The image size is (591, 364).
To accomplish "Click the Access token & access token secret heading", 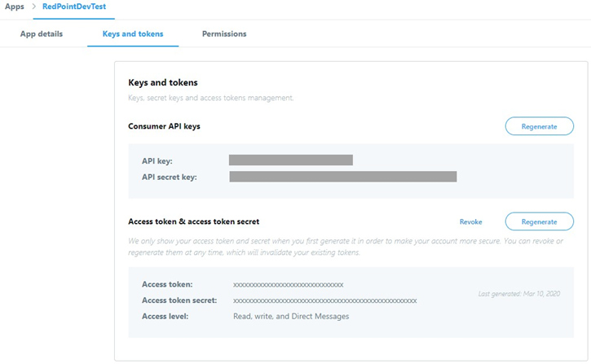I will pyautogui.click(x=193, y=221).
